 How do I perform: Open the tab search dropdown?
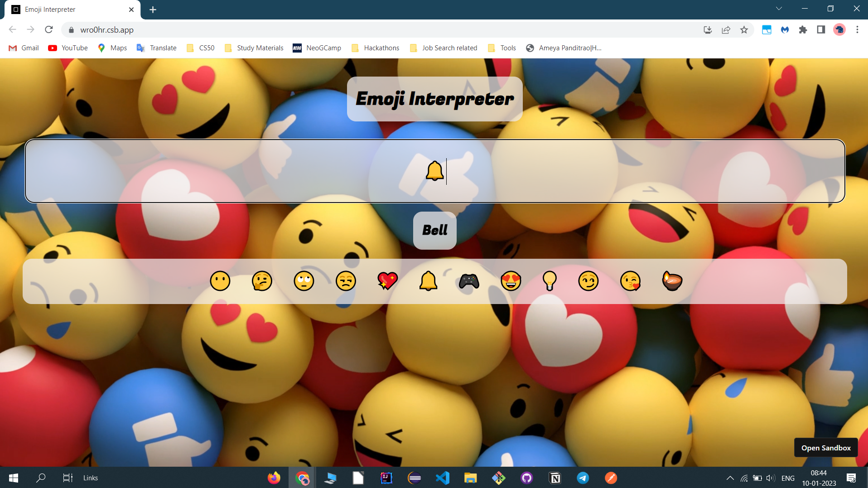779,9
